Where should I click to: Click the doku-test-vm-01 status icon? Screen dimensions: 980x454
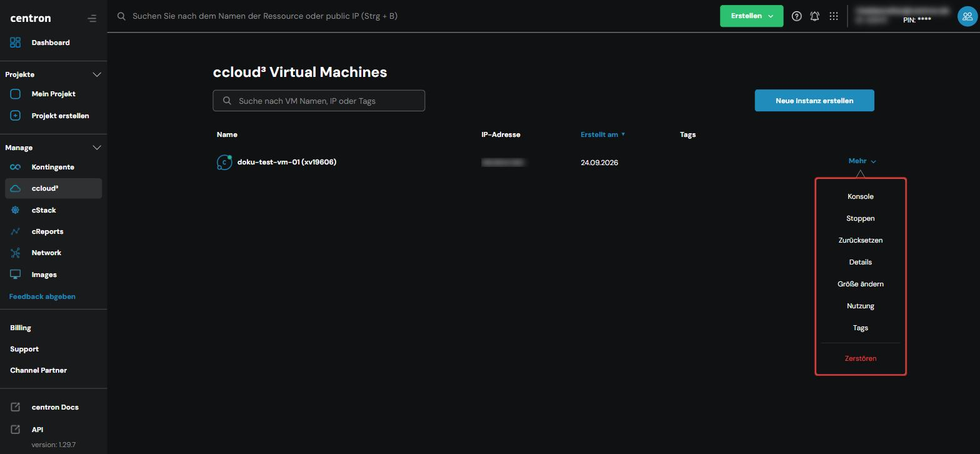point(224,163)
